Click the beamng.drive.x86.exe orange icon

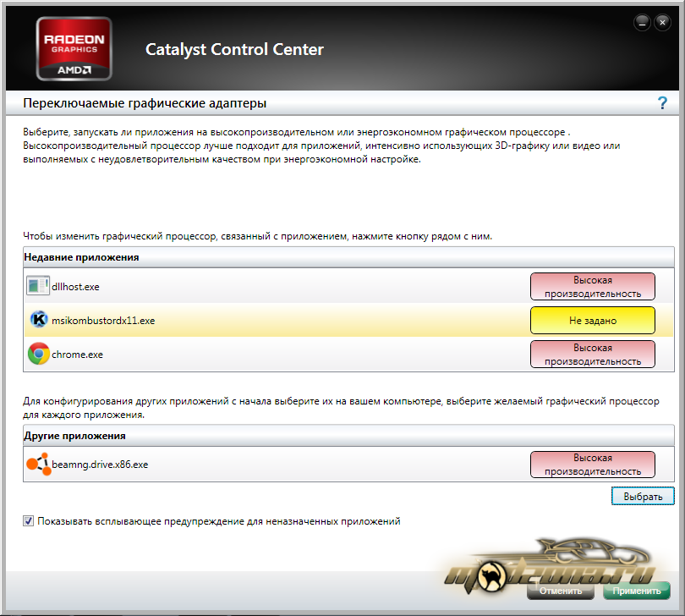tap(38, 464)
